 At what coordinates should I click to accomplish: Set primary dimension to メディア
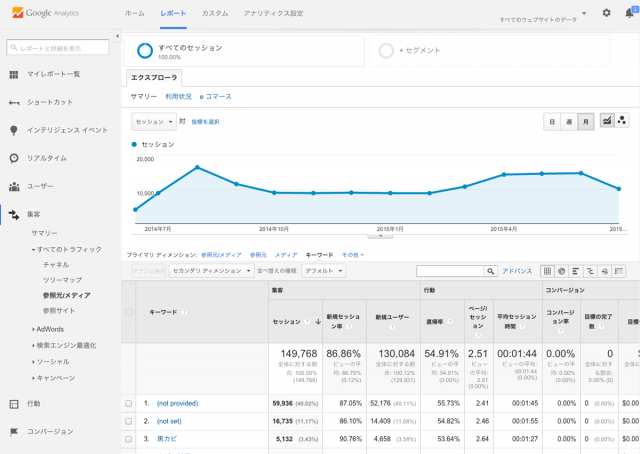click(x=286, y=255)
